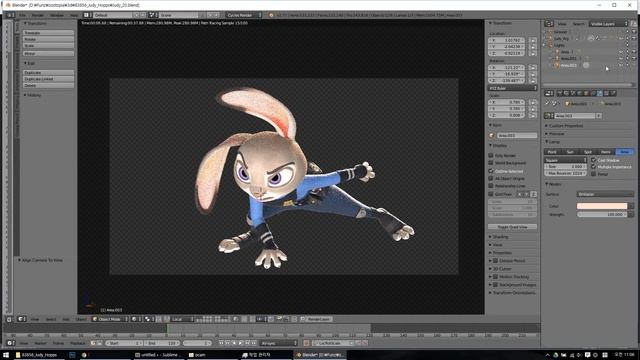Open the lamp shape Square dropdown
The width and height of the screenshot is (640, 360).
pos(565,160)
